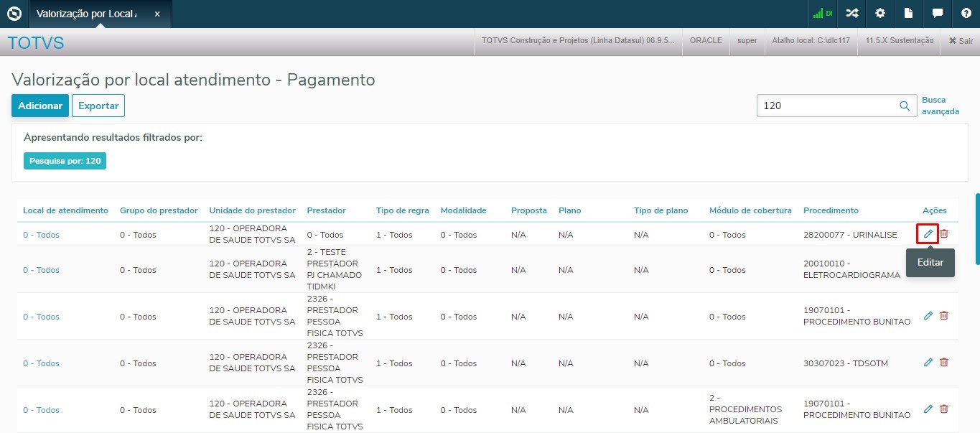The image size is (980, 433).
Task: Click the TOTVS circular logo icon
Action: [14, 14]
